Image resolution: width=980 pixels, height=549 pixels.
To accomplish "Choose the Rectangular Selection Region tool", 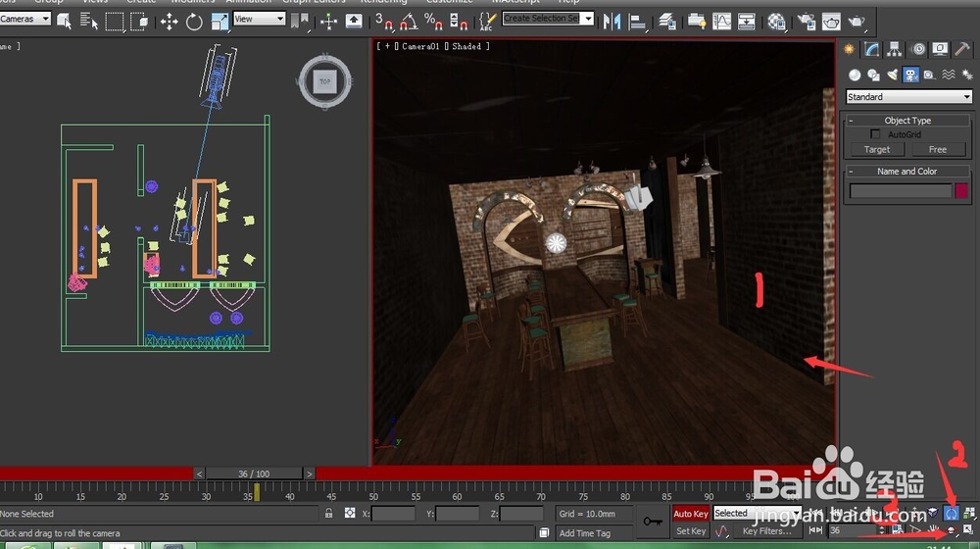I will (x=115, y=22).
